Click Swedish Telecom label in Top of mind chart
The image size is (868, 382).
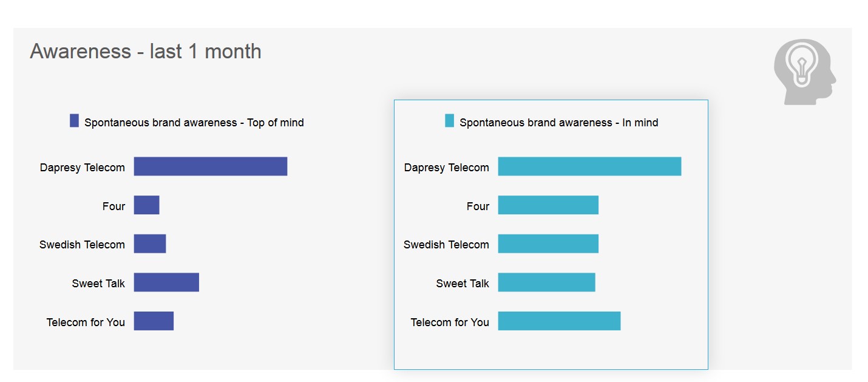[x=82, y=245]
